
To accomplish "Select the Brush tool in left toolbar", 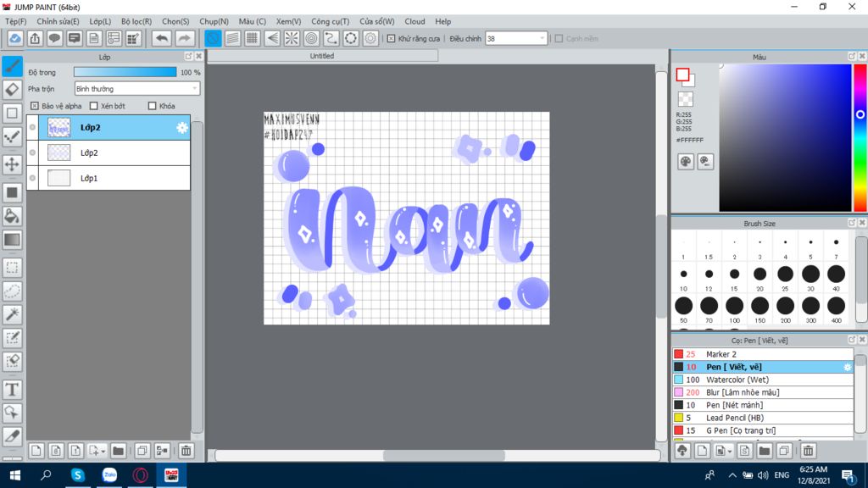I will [x=12, y=66].
